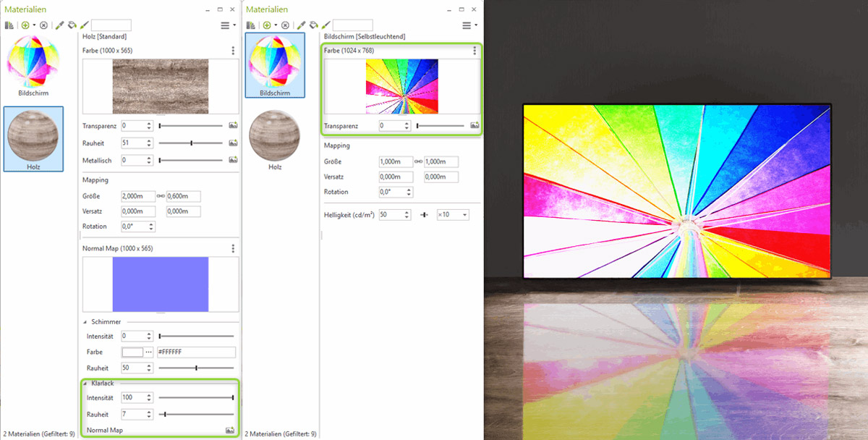Image resolution: width=868 pixels, height=440 pixels.
Task: Add new material in right Materialien panel
Action: tap(267, 25)
